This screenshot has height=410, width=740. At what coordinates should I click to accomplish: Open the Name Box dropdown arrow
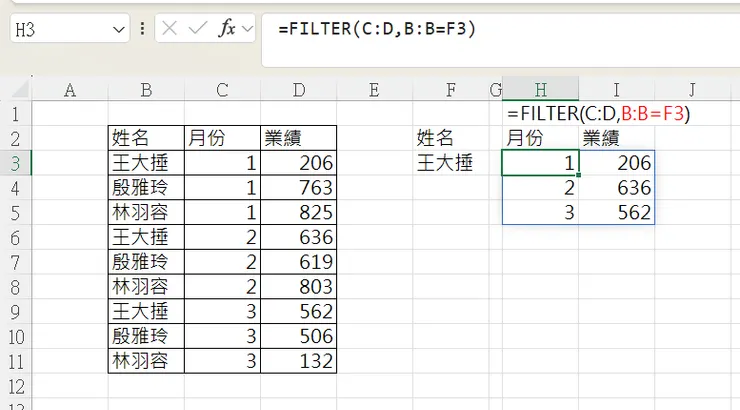click(x=119, y=28)
